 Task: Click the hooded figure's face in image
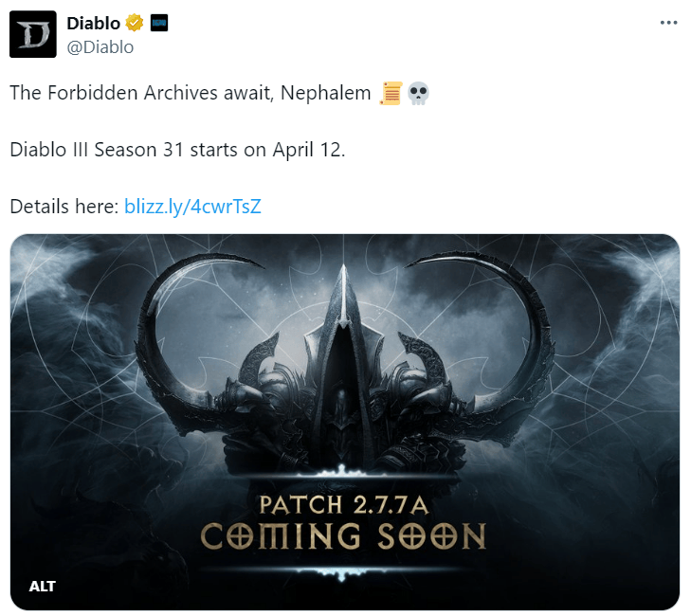(x=343, y=408)
